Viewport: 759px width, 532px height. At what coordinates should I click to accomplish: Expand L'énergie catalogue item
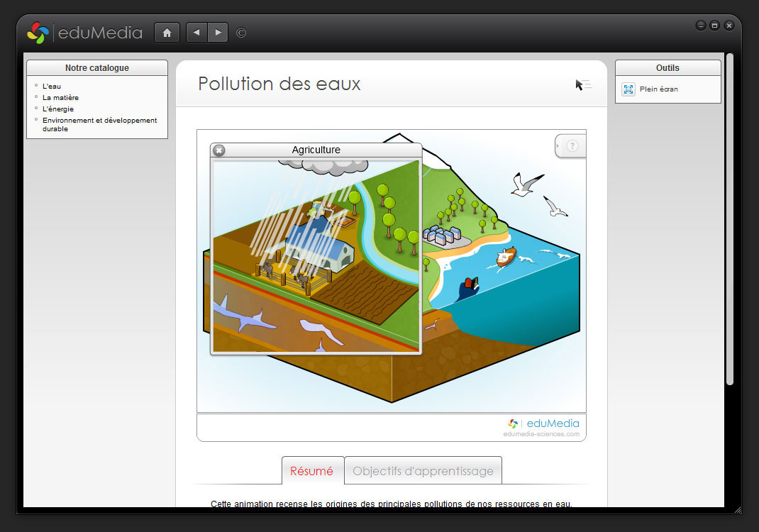[57, 109]
